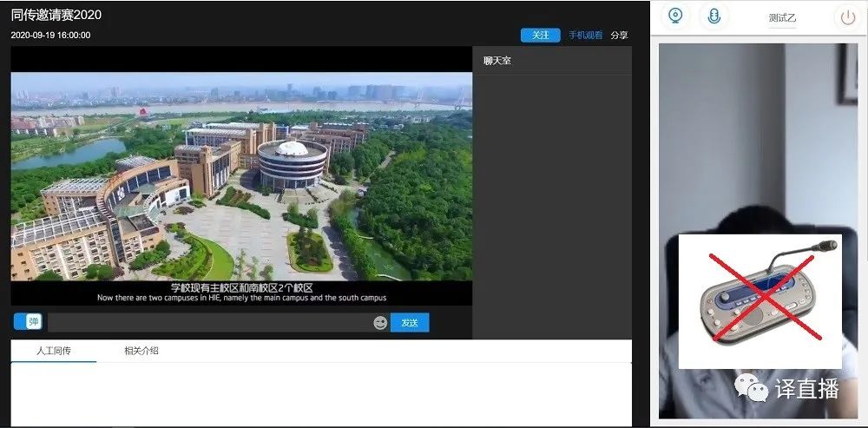Send the message with 发送 button
Image resolution: width=868 pixels, height=428 pixels.
coord(410,322)
